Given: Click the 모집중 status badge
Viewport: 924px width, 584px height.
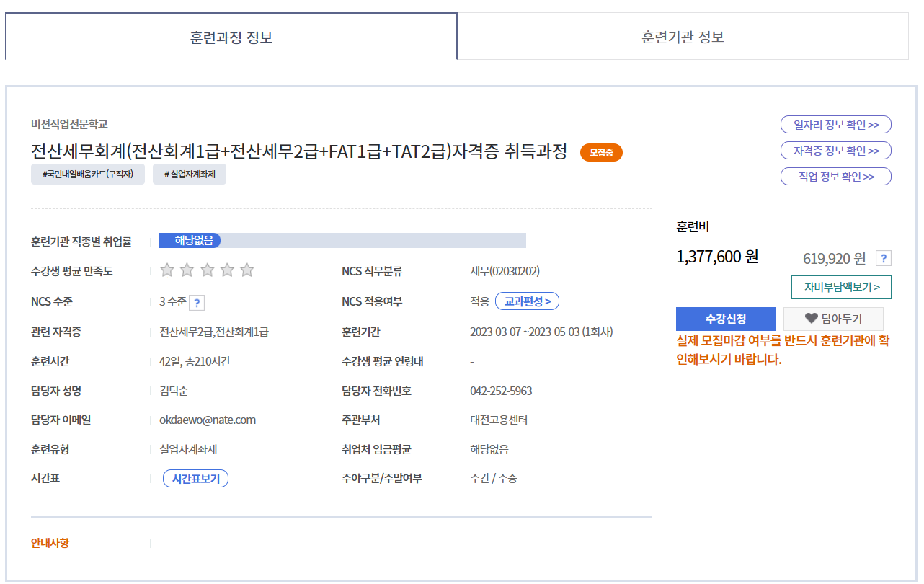Looking at the screenshot, I should [x=601, y=152].
